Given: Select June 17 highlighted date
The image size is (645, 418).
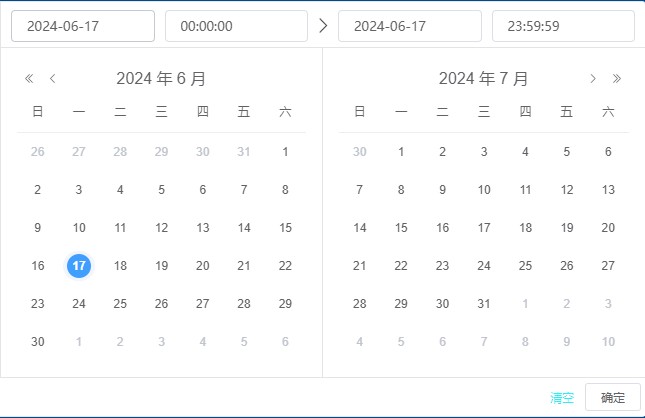Looking at the screenshot, I should pos(79,266).
